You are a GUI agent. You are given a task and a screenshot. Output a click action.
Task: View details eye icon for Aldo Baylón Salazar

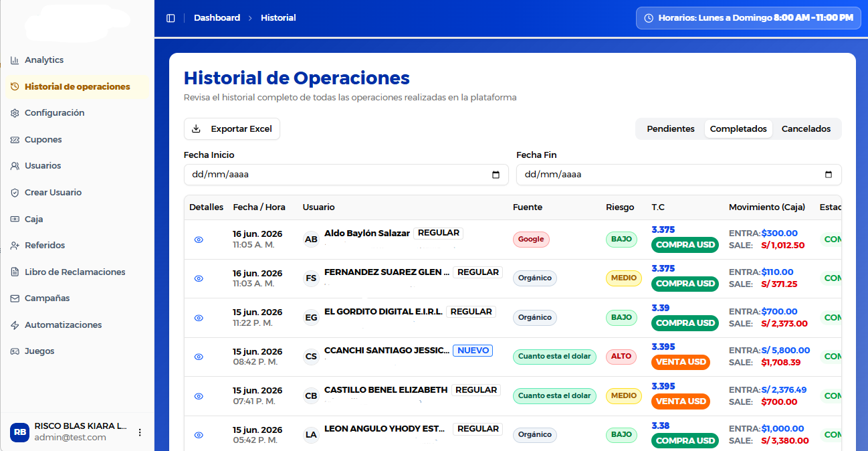tap(199, 240)
